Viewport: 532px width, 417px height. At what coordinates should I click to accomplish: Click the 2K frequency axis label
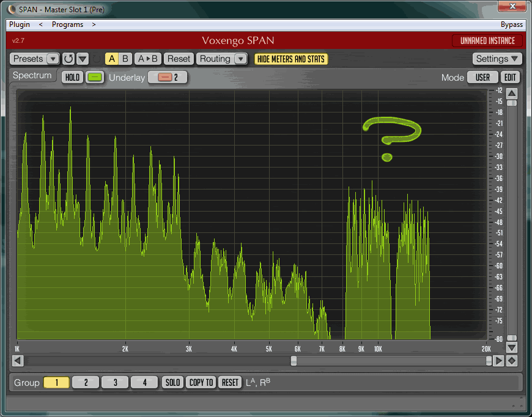pos(125,349)
